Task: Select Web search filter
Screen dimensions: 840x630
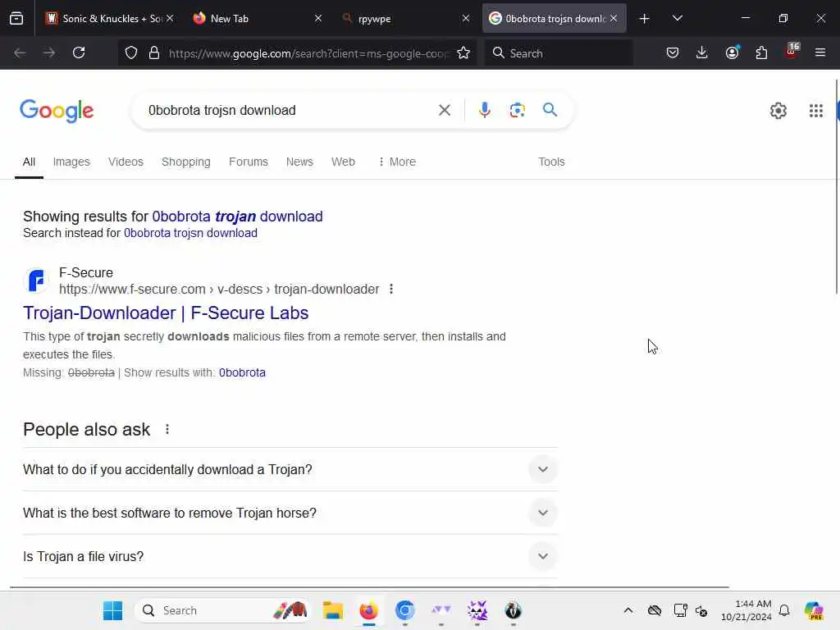Action: coord(343,162)
